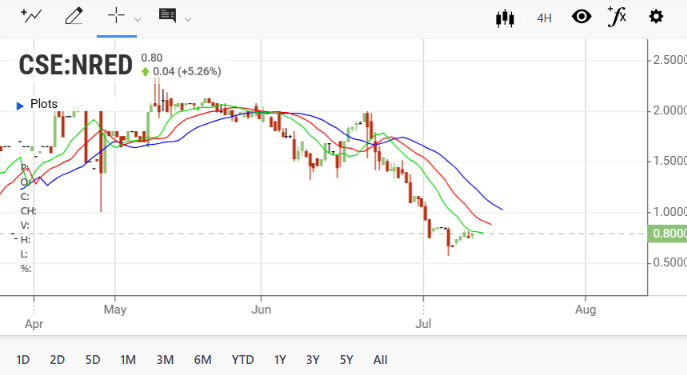Click the 0.8000 current price label
Image resolution: width=687 pixels, height=375 pixels.
click(667, 233)
